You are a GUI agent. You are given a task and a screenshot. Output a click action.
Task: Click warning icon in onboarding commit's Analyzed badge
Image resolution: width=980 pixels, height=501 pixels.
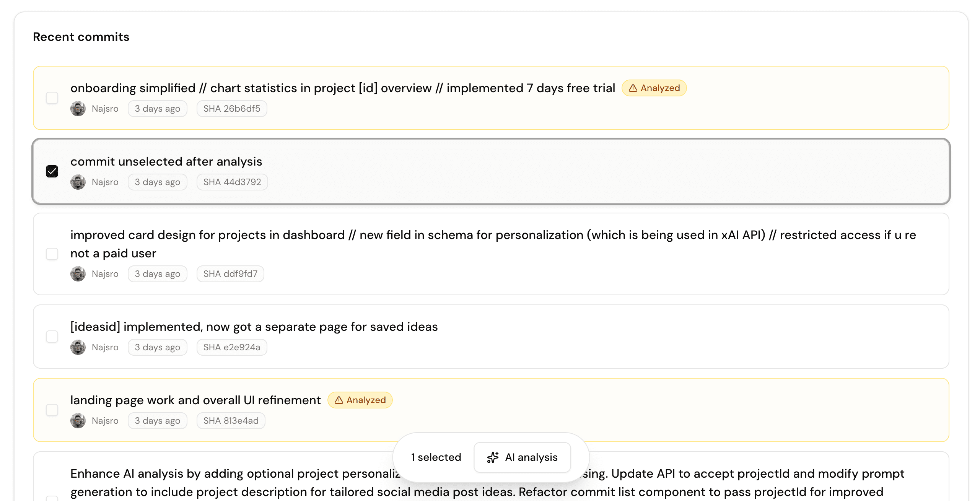click(633, 88)
